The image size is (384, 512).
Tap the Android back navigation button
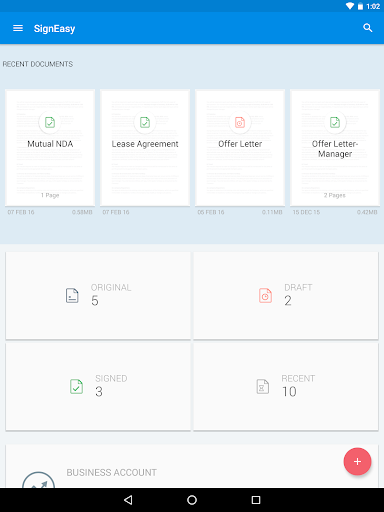[x=128, y=500]
